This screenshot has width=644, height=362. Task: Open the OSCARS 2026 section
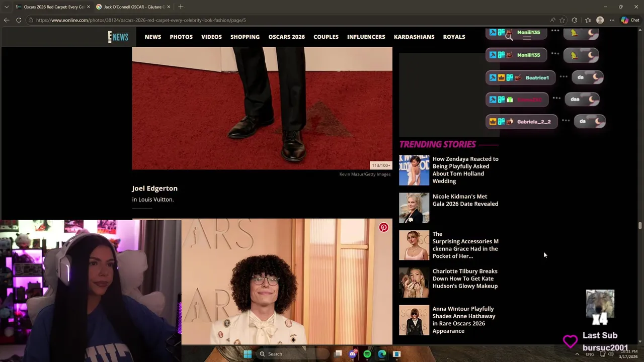(286, 37)
